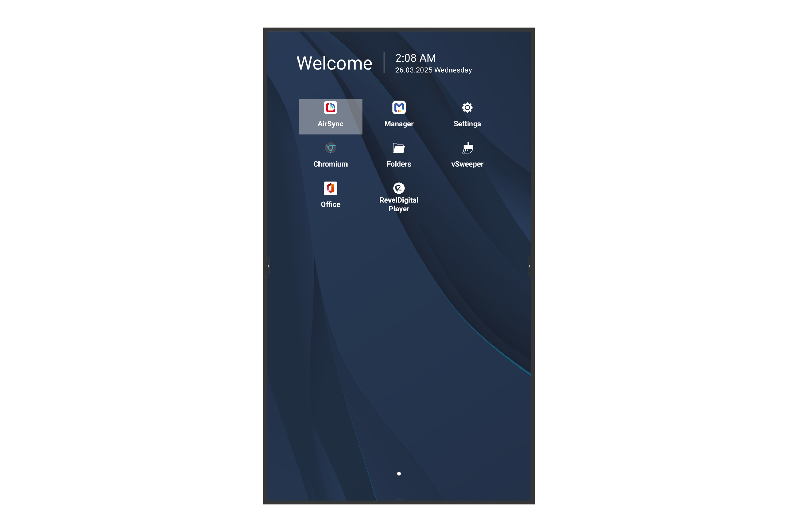Expand the right edge sidebar arrow

[x=530, y=266]
